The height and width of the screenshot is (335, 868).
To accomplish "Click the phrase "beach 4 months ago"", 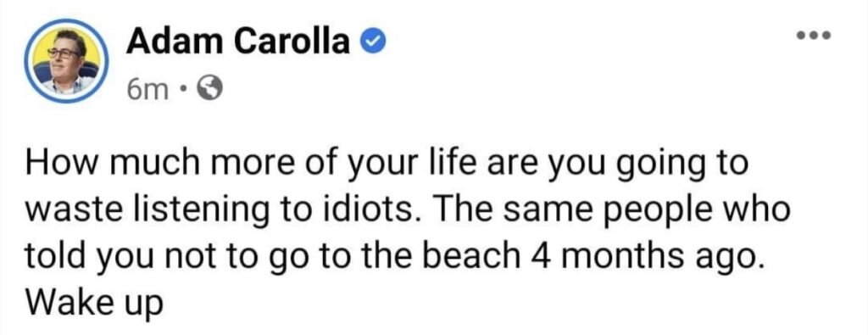I will click(591, 257).
